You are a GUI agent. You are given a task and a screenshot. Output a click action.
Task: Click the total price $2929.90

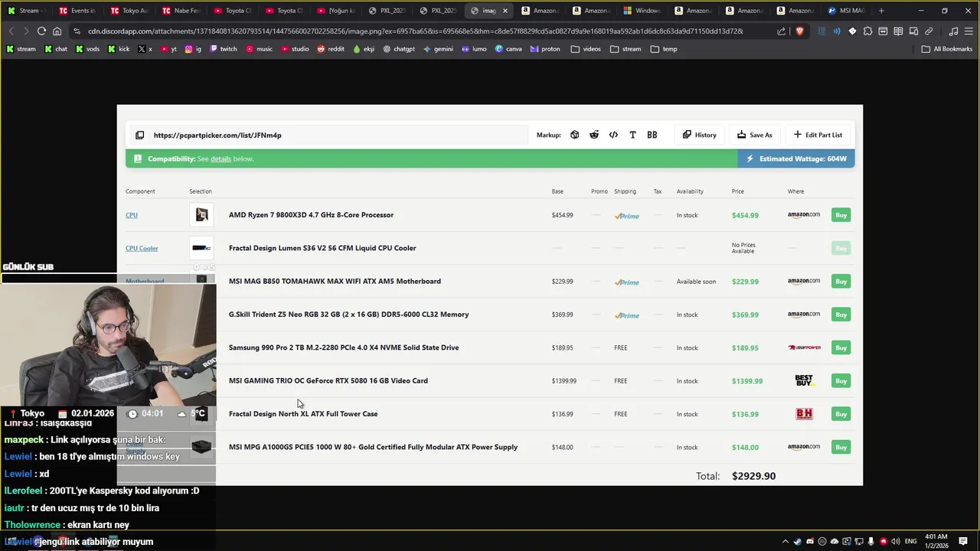[x=753, y=476]
